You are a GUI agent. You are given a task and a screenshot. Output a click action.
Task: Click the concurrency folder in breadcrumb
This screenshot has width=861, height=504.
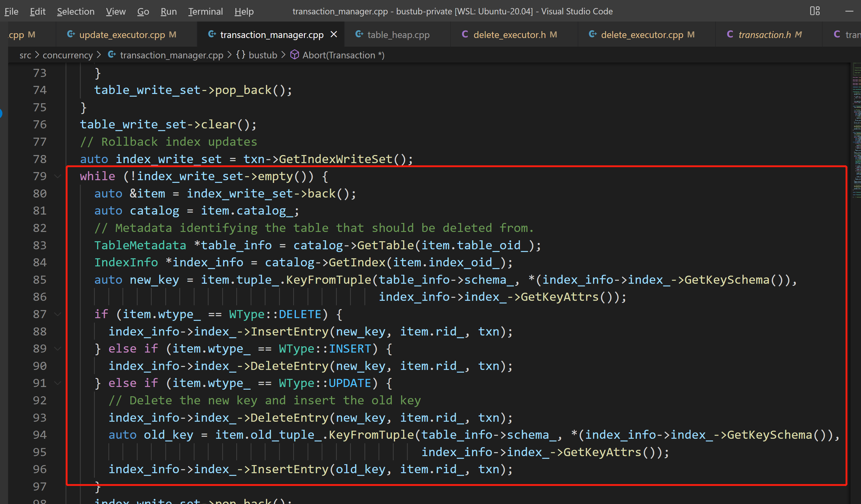point(68,55)
